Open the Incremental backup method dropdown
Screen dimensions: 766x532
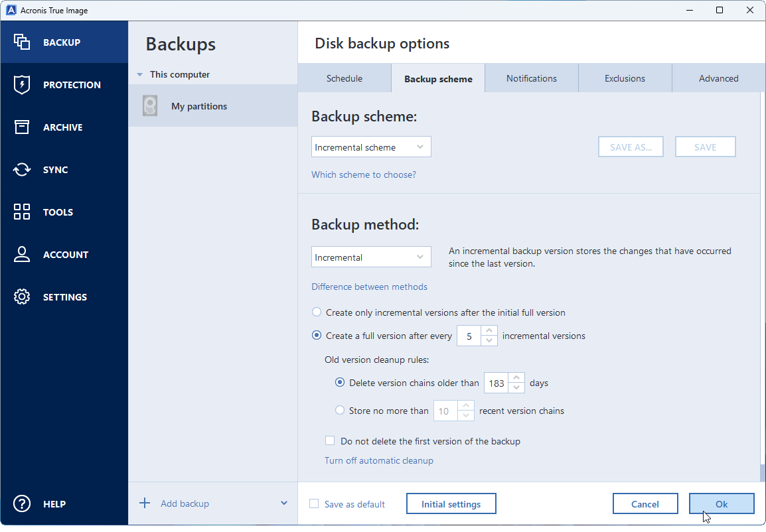tap(371, 257)
